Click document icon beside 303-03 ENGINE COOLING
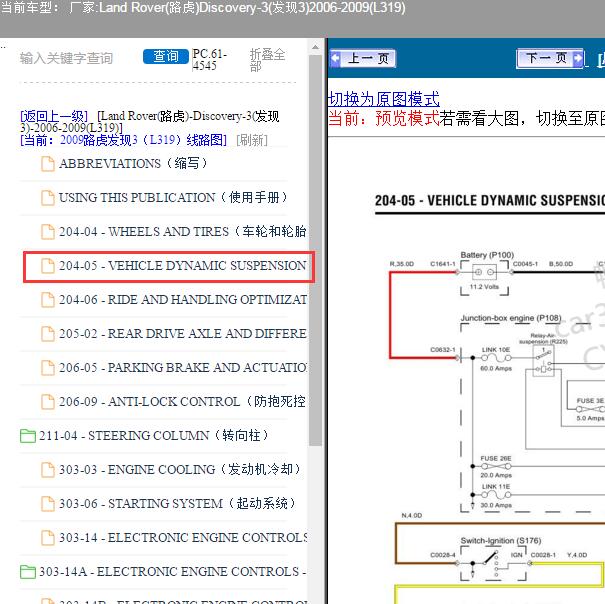 point(48,469)
